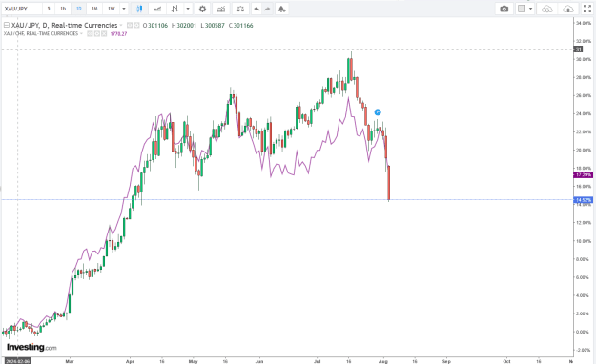Click the 30.00% price axis label
596x364 pixels.
click(584, 59)
